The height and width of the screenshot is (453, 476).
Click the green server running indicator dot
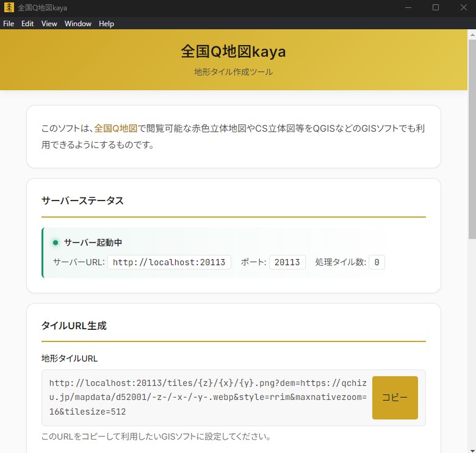click(56, 243)
